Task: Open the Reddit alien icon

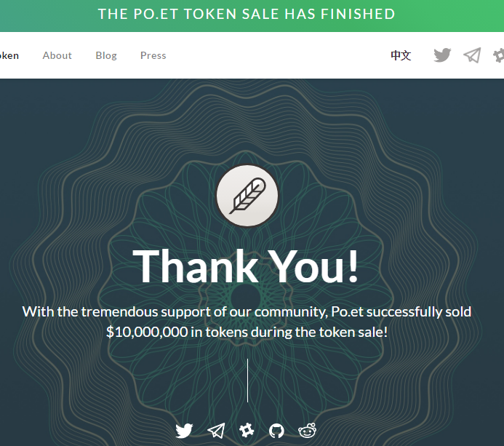Action: [x=308, y=431]
